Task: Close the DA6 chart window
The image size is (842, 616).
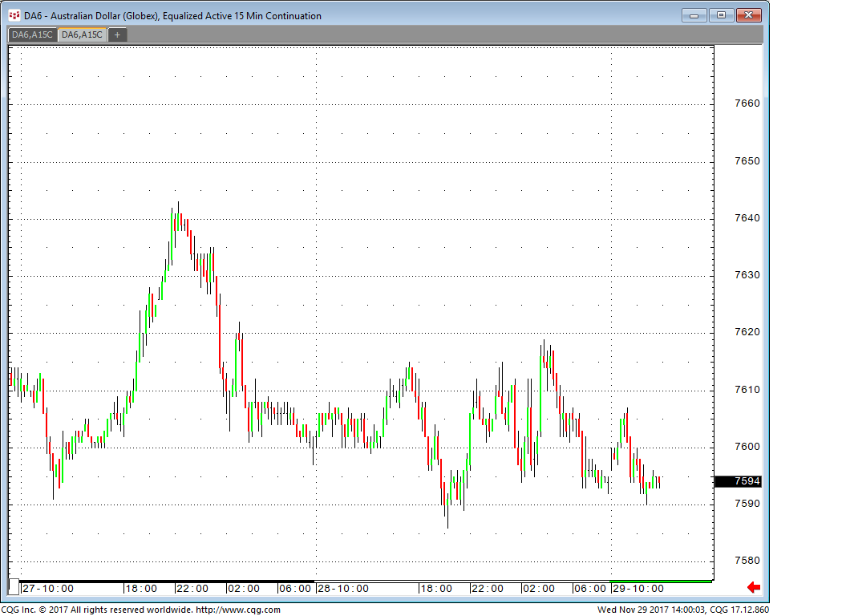Action: tap(748, 15)
